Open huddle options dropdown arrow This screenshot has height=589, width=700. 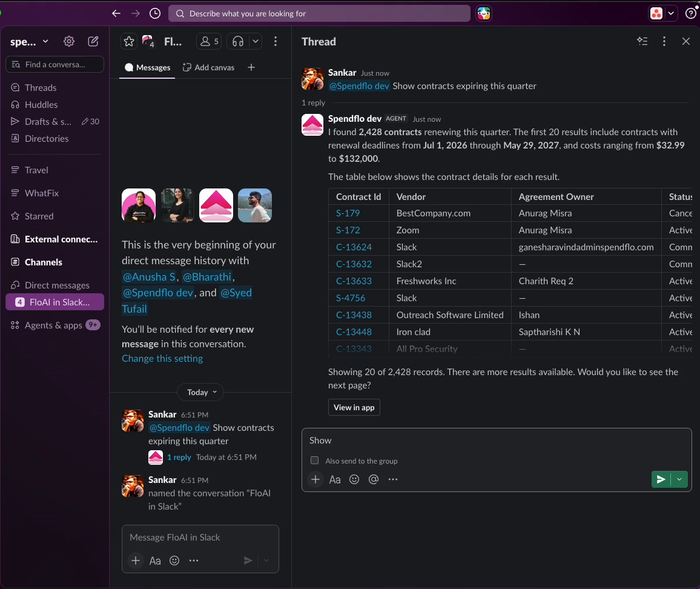click(256, 42)
